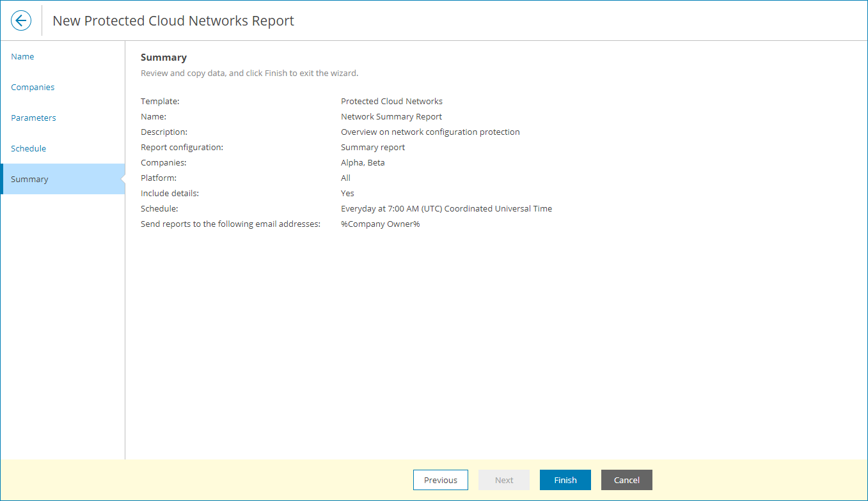This screenshot has height=501, width=868.
Task: Select the Network Summary Report name text
Action: click(x=391, y=116)
